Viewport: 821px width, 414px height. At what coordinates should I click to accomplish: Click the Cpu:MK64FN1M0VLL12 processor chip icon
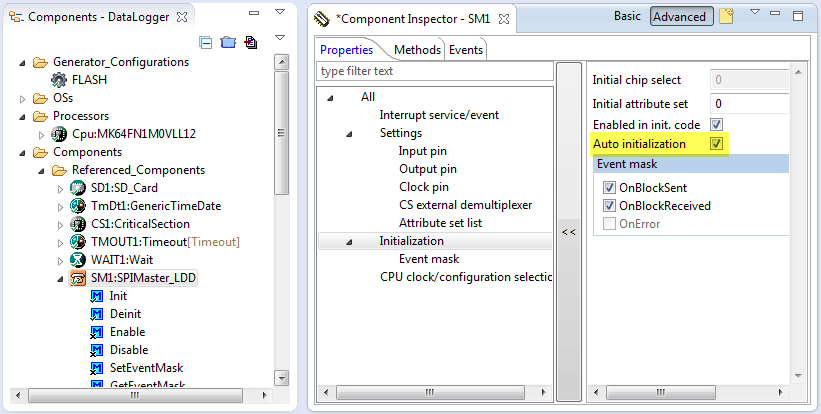[x=59, y=134]
